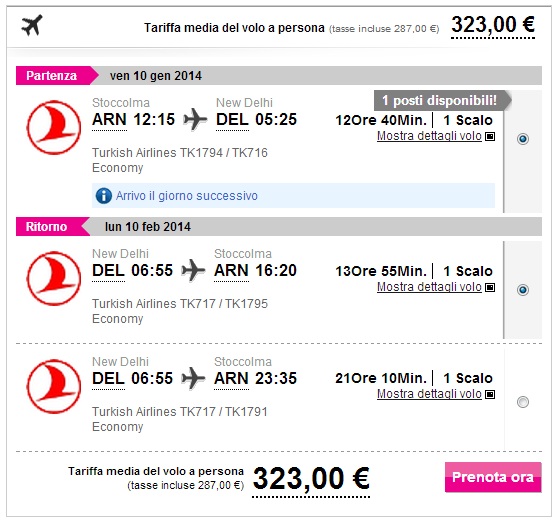Expand flight details icon for departure flight

(x=490, y=136)
